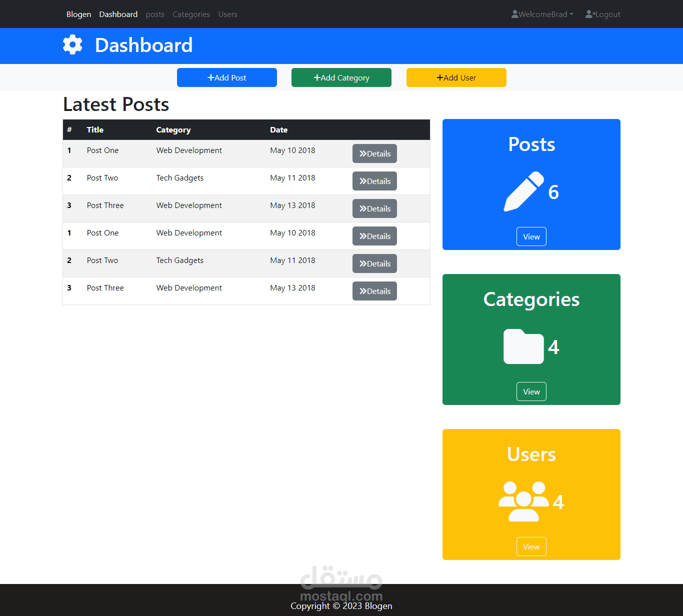683x616 pixels.
Task: Click the users group icon on the Users card
Action: pos(523,500)
